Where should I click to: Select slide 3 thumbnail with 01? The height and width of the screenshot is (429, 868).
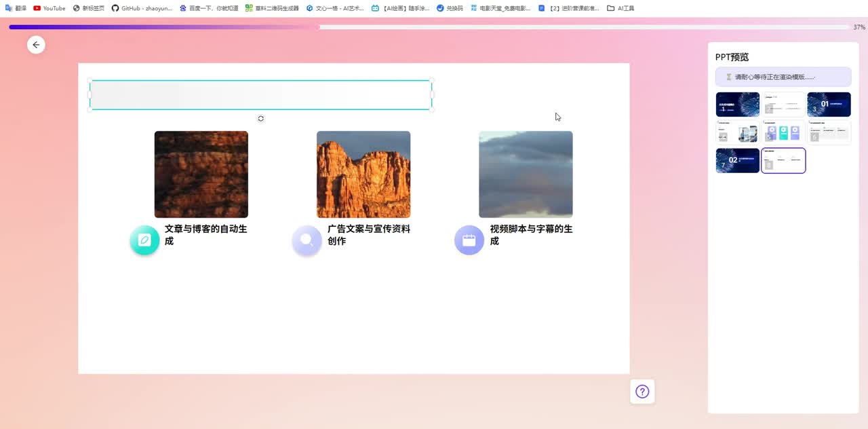829,105
